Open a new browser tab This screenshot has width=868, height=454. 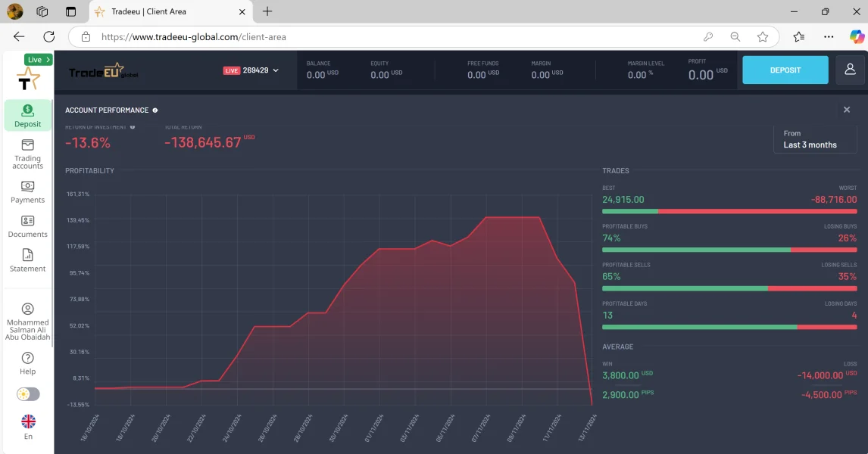[x=267, y=11]
